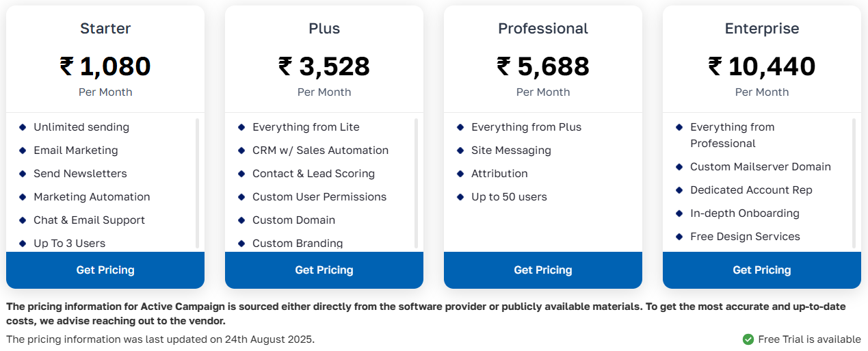This screenshot has width=868, height=351.
Task: Click the green Free Trial checkmark icon
Action: (x=748, y=339)
